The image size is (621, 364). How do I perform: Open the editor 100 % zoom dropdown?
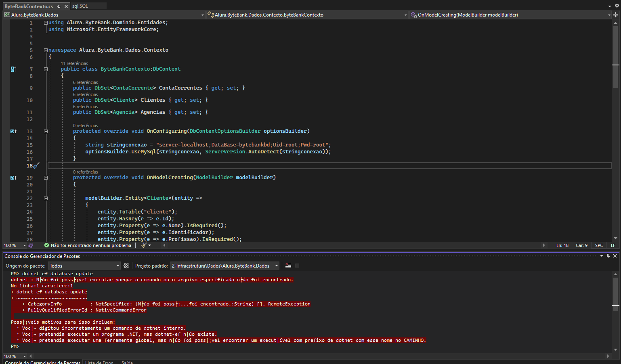pyautogui.click(x=15, y=245)
